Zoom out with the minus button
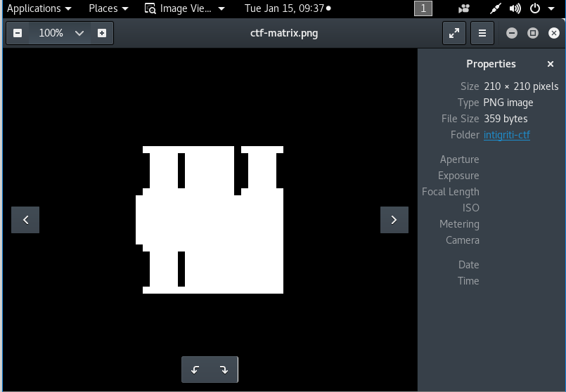The width and height of the screenshot is (566, 392). 18,33
